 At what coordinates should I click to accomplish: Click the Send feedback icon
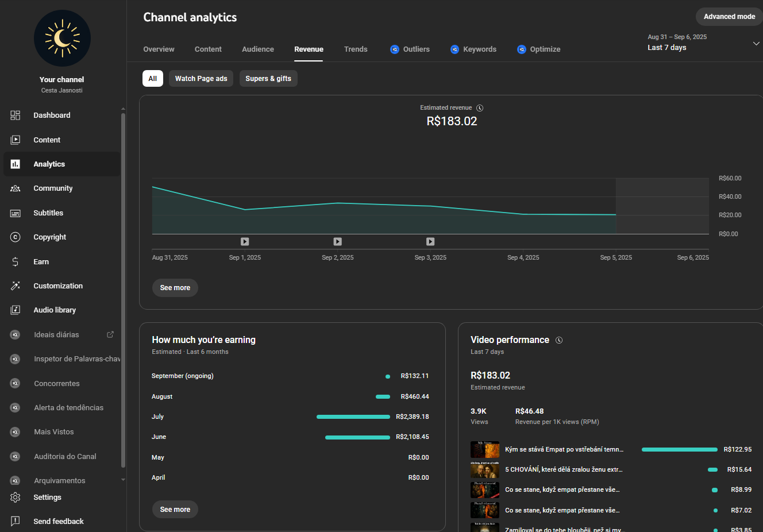point(16,522)
